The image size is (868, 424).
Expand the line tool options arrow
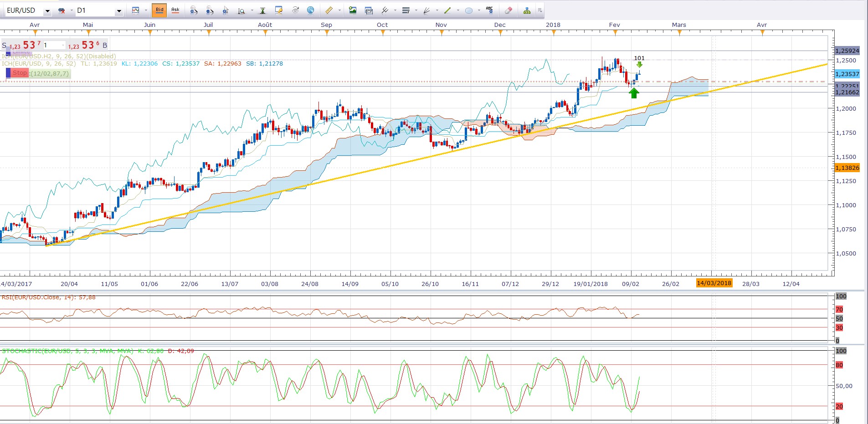click(x=458, y=10)
